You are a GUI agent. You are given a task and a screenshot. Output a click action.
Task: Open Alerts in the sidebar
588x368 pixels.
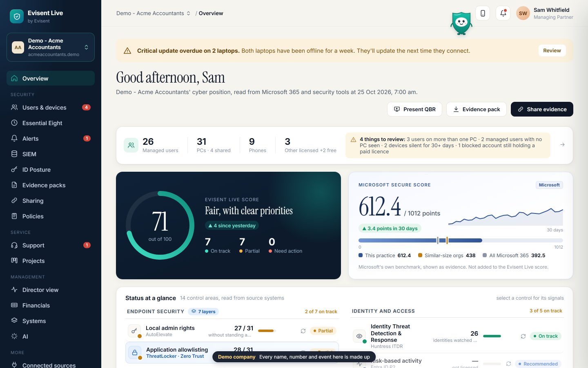[51, 139]
